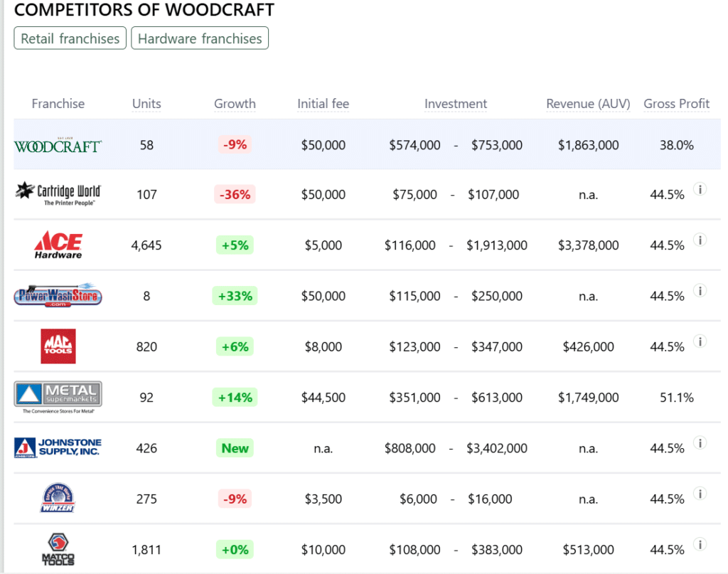The image size is (728, 574).
Task: Open the Johnstone Supply logo
Action: [58, 447]
